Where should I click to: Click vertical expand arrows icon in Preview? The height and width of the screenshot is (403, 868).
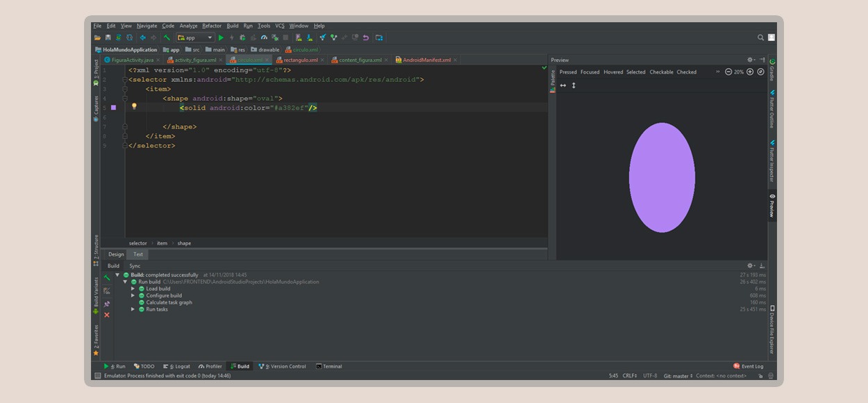coord(574,85)
